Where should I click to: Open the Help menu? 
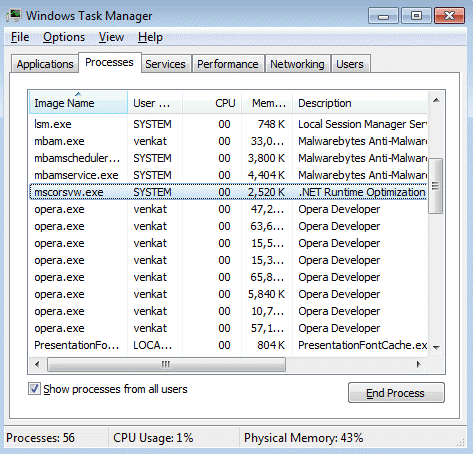tap(150, 37)
